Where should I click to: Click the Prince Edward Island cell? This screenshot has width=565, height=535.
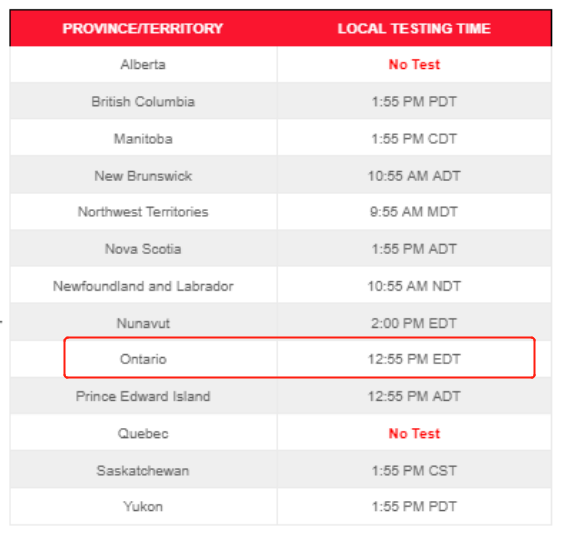coord(143,396)
